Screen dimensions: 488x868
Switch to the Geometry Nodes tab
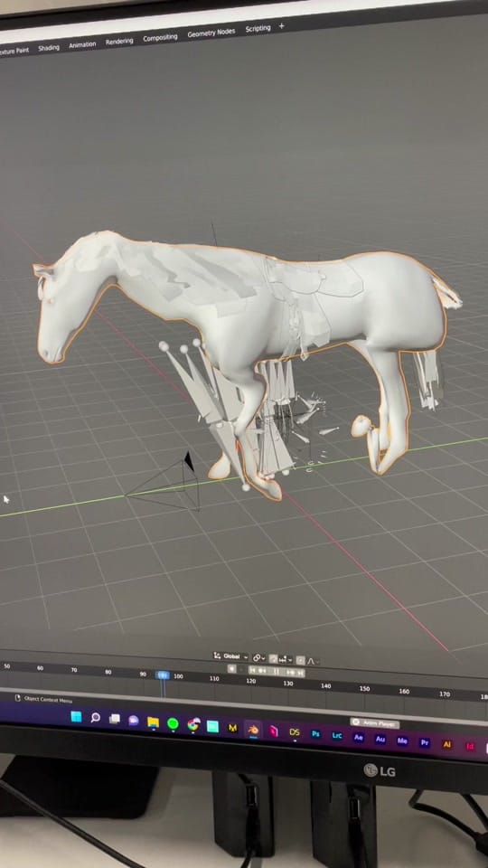tap(211, 33)
